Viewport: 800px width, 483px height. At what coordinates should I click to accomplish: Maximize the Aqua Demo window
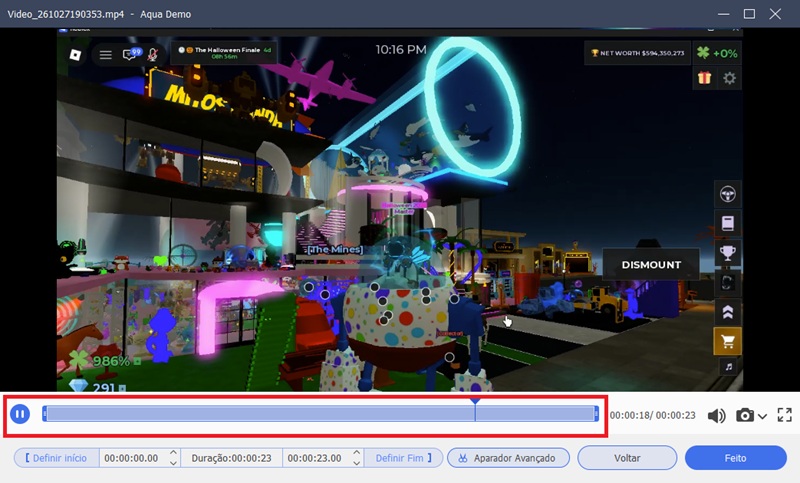pyautogui.click(x=749, y=14)
